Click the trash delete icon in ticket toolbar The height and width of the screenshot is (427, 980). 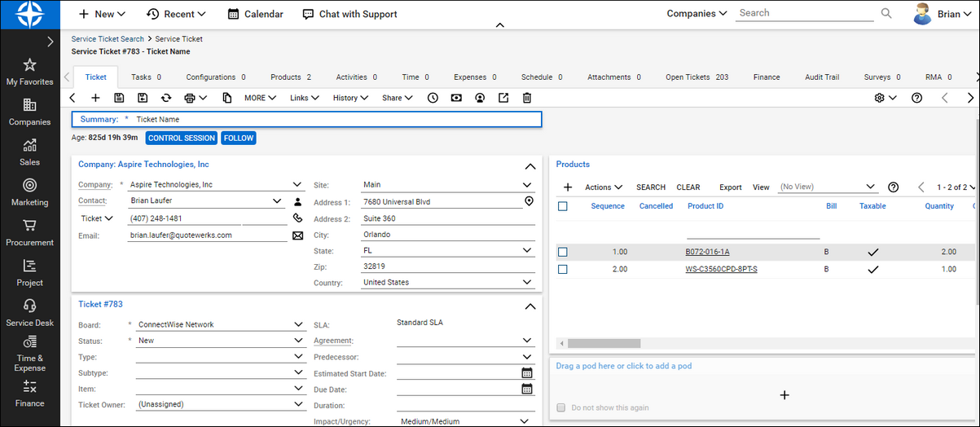click(527, 98)
